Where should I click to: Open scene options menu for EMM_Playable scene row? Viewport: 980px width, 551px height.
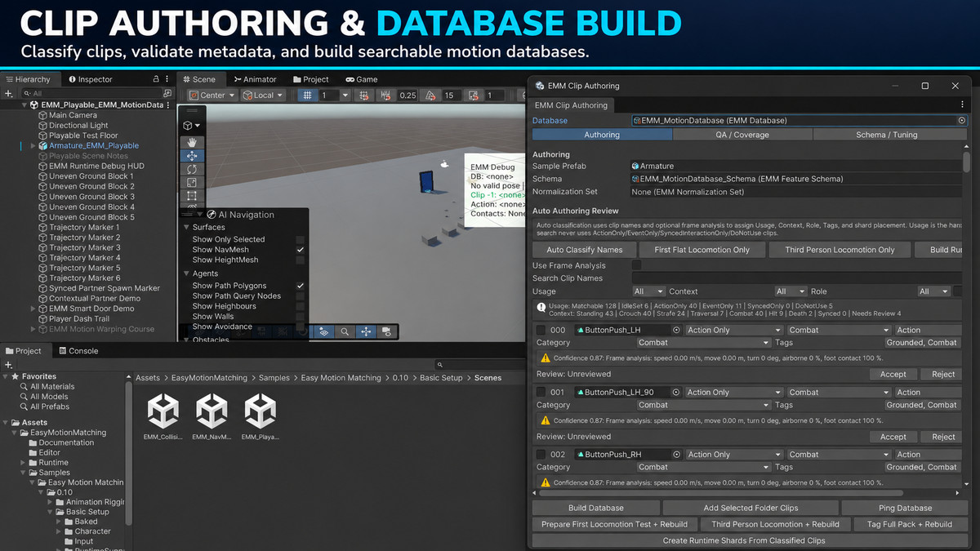pyautogui.click(x=169, y=105)
